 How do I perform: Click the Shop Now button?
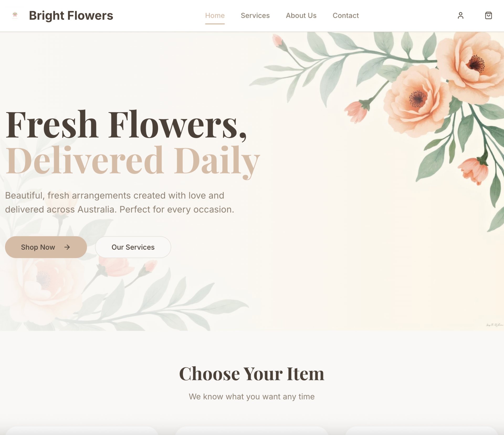click(46, 247)
